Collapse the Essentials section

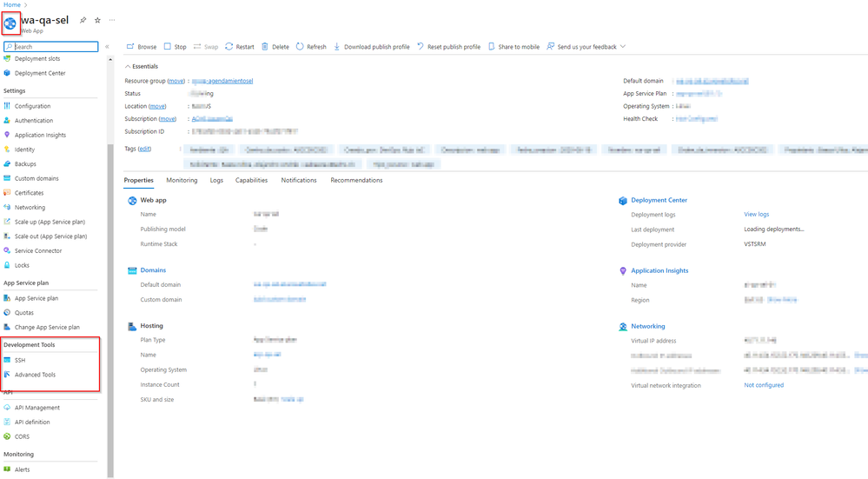(129, 66)
